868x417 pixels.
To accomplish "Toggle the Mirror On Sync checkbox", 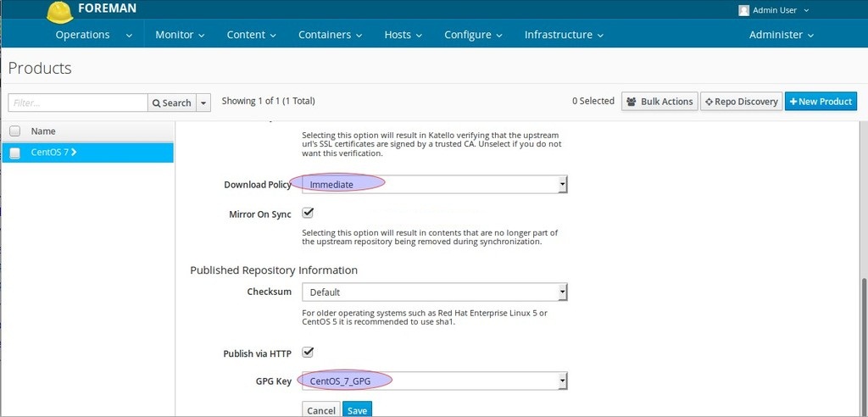I will point(309,214).
